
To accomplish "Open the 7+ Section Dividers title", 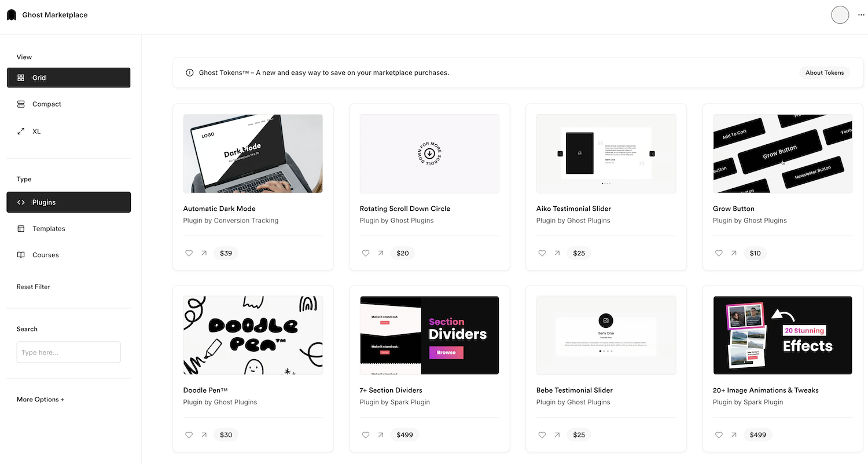I will coord(391,390).
